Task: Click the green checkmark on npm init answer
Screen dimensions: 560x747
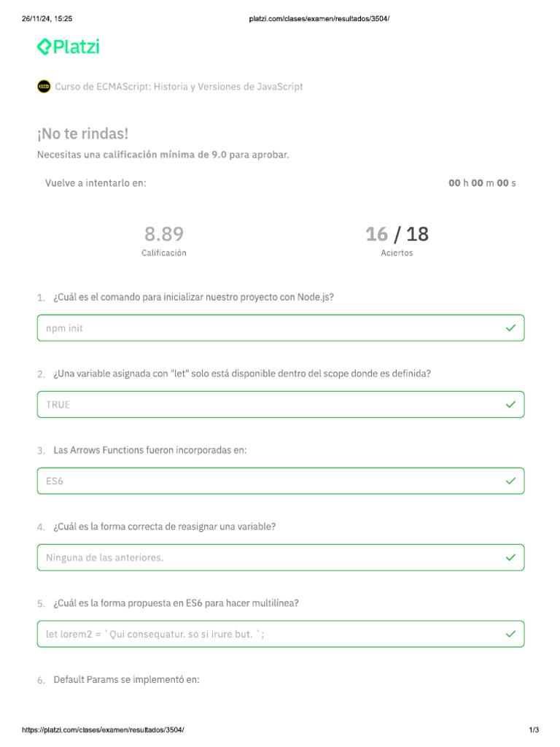Action: 510,328
